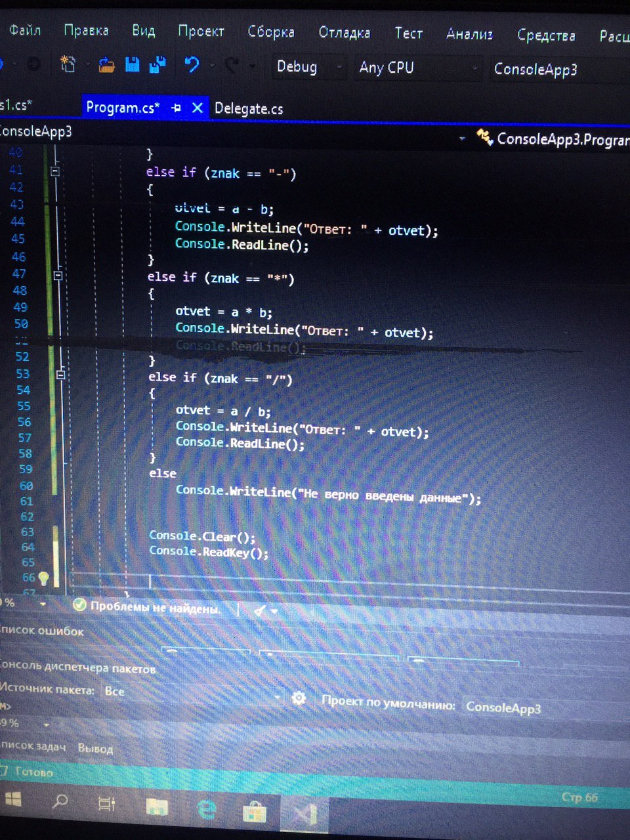This screenshot has width=630, height=840.
Task: Open the ConsoleApp3.Program navigation dropdown
Action: (x=462, y=138)
